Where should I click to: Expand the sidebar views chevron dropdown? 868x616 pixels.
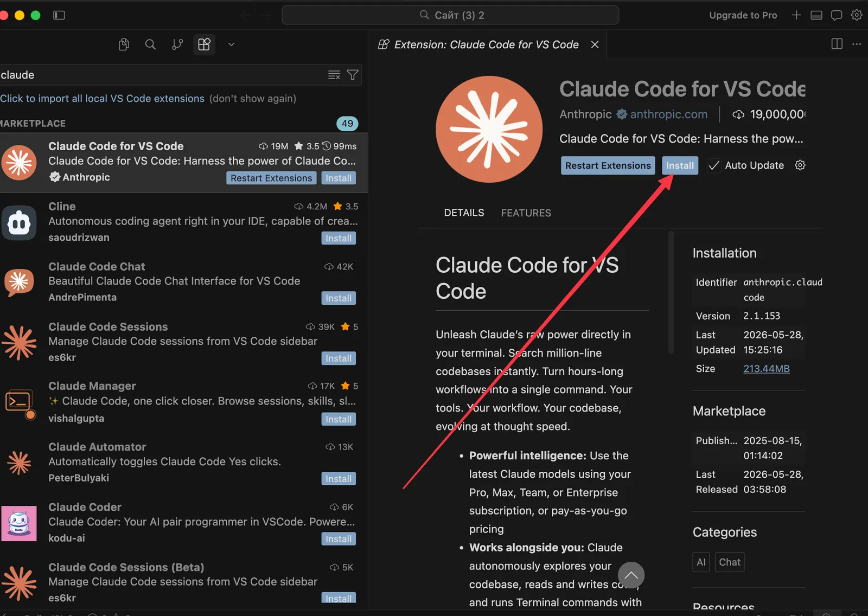tap(231, 44)
